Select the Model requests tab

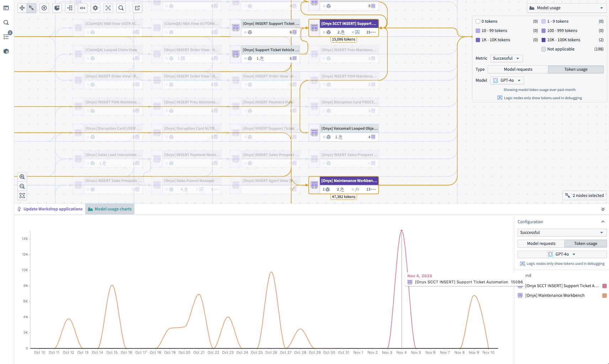[518, 69]
